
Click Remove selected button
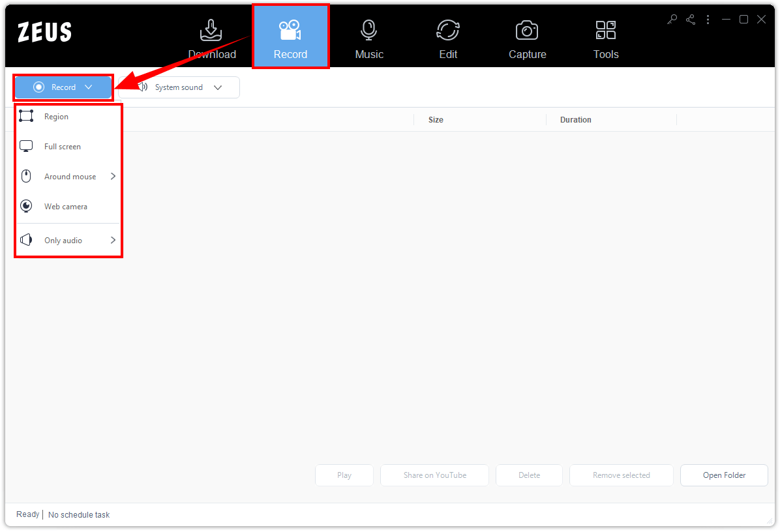click(x=622, y=475)
